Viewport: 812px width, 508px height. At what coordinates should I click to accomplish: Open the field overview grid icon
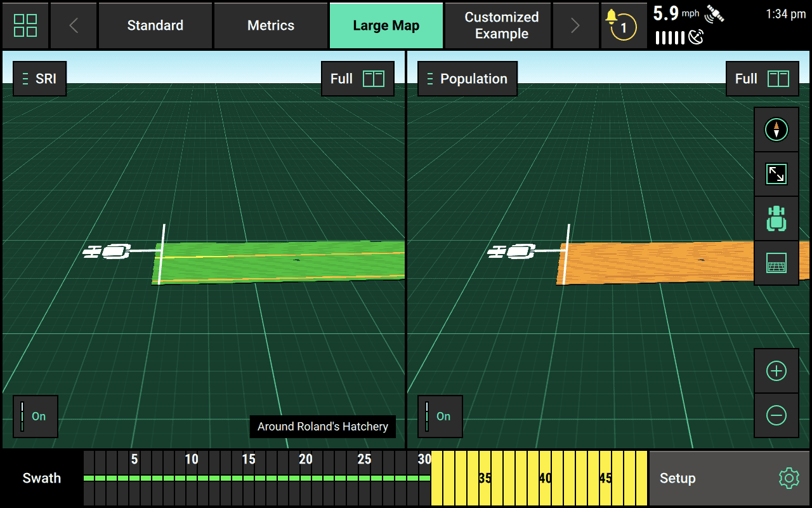[x=776, y=262]
